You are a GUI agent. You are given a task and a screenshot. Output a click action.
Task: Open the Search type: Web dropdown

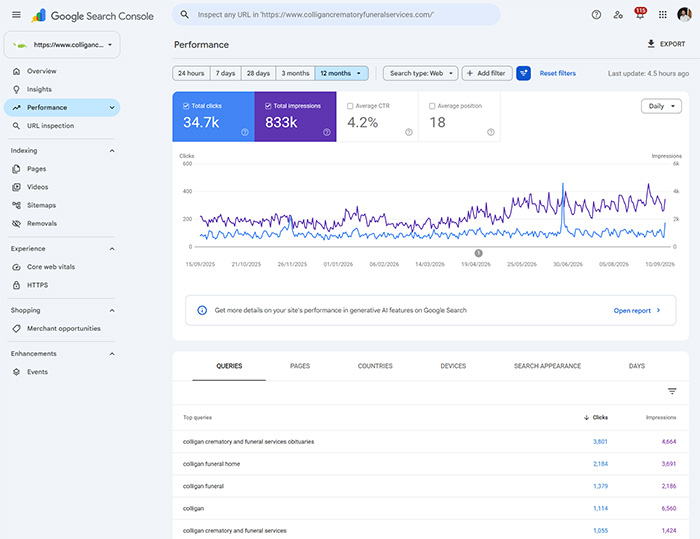[421, 73]
